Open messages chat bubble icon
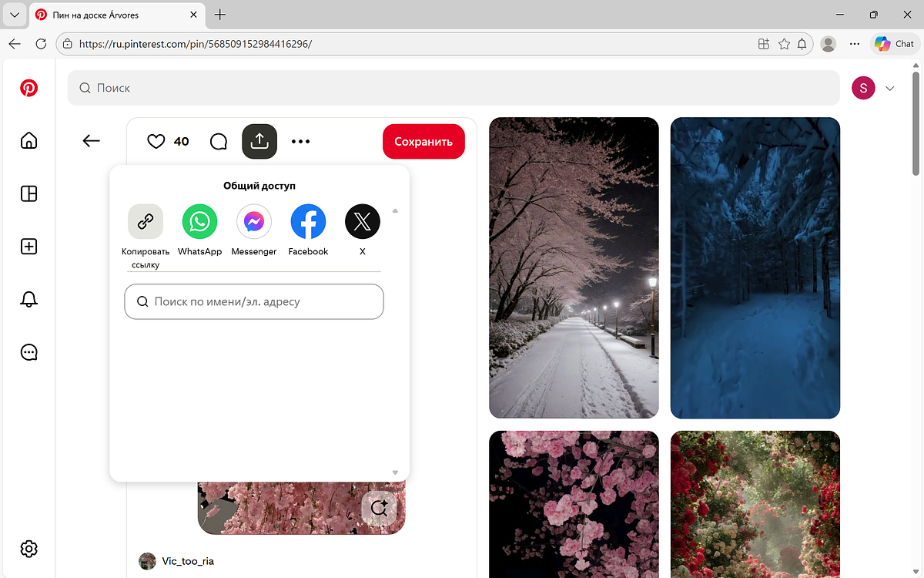This screenshot has height=578, width=924. tap(28, 352)
